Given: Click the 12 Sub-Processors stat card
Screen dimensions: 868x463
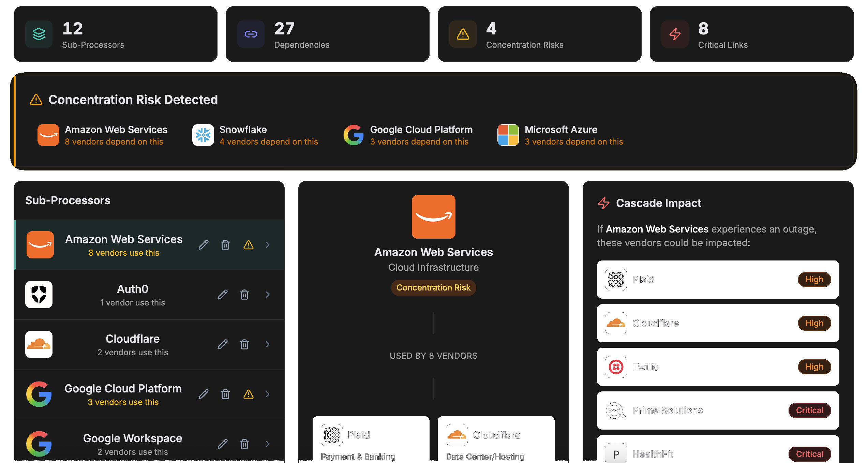Looking at the screenshot, I should coord(116,34).
